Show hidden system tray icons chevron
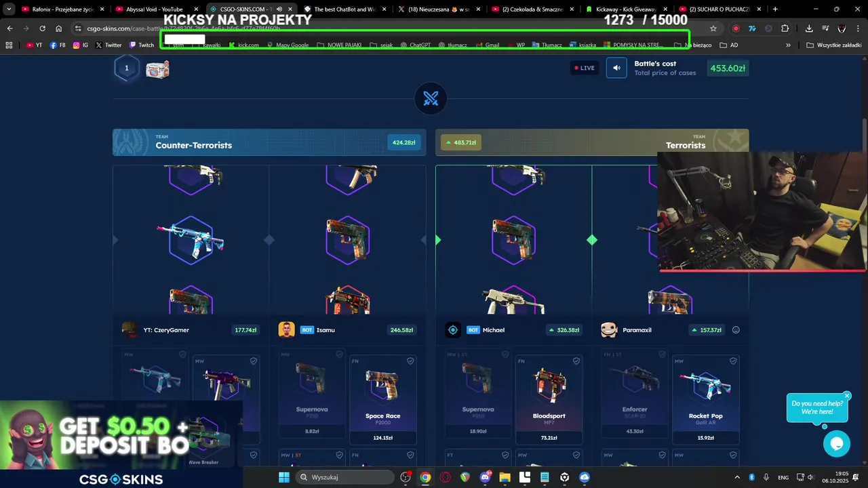Viewport: 868px width, 488px height. pos(737,477)
